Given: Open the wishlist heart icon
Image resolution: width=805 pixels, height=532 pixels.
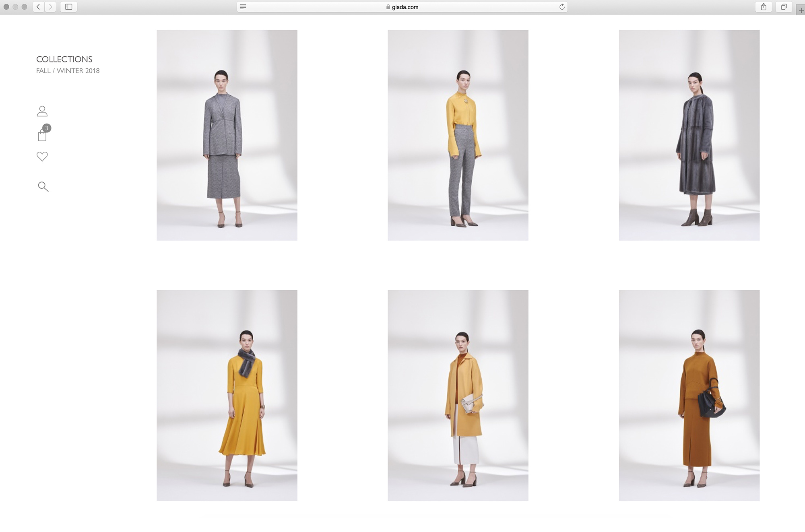Looking at the screenshot, I should 42,156.
